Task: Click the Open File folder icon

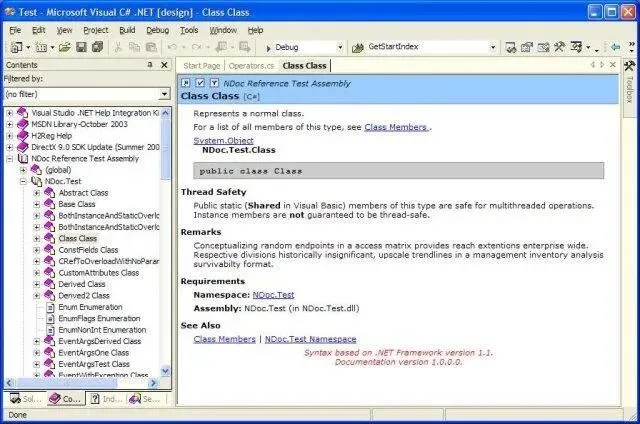Action: 64,47
